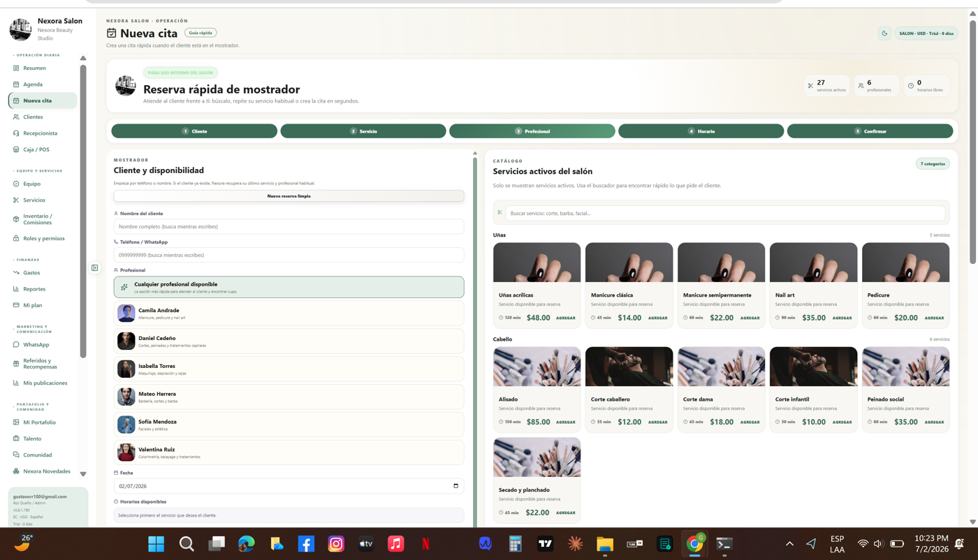
Task: Select professional Isabella Torres
Action: (289, 369)
